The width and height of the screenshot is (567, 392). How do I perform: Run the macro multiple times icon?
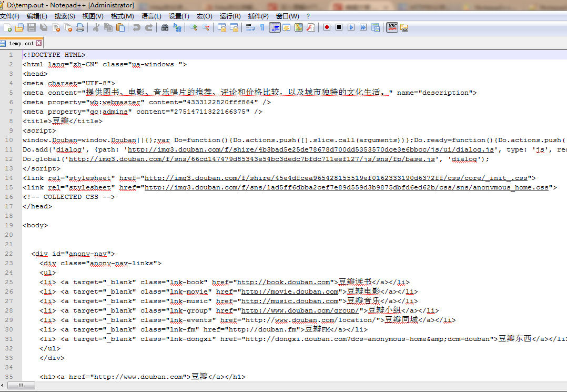363,27
